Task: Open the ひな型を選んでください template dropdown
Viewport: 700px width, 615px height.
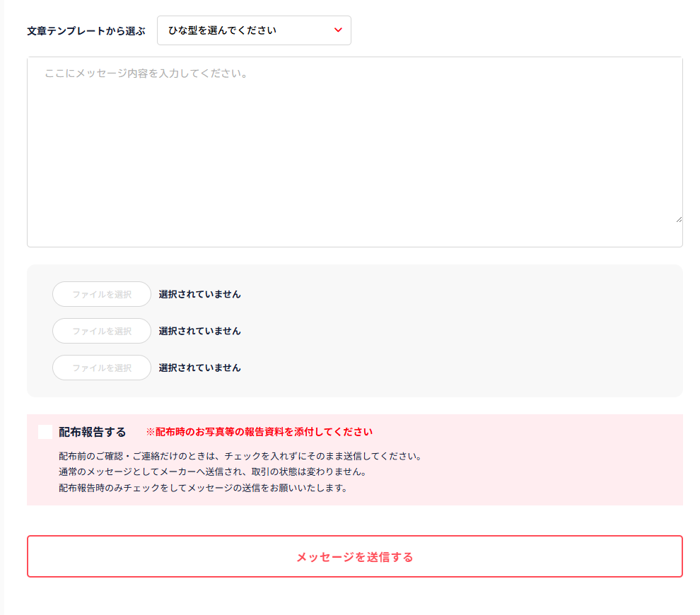Action: click(254, 30)
